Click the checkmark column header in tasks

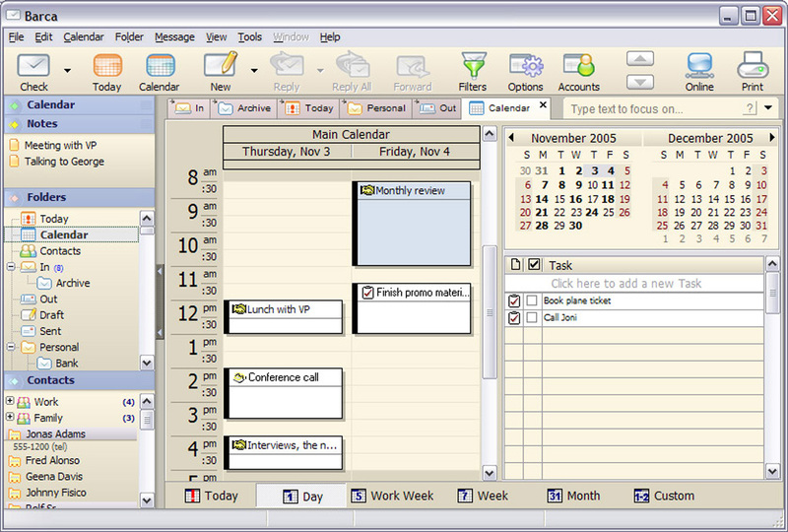[534, 265]
